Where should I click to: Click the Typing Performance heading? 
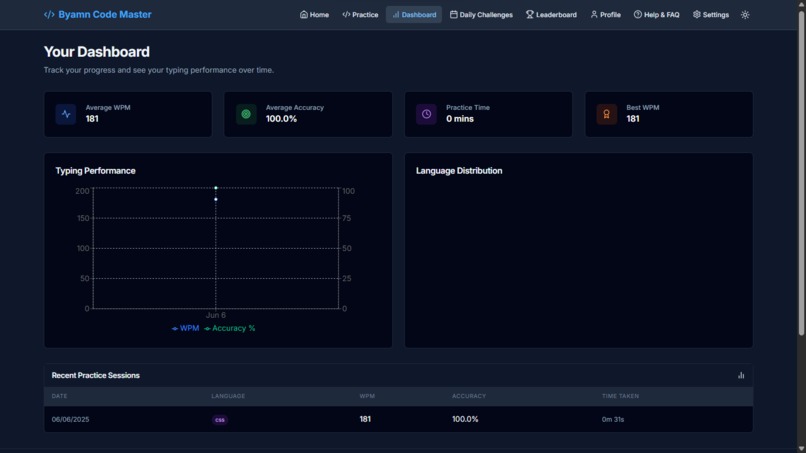point(96,171)
